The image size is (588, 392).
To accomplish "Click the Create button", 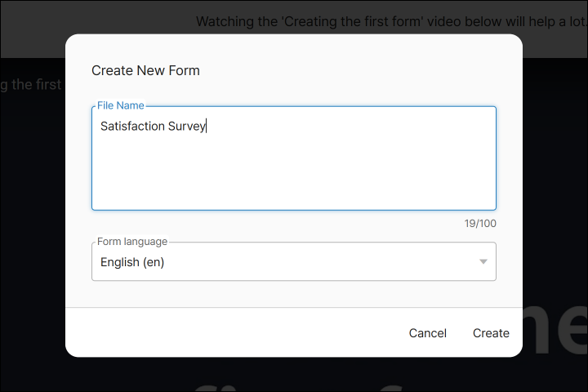I will click(491, 333).
